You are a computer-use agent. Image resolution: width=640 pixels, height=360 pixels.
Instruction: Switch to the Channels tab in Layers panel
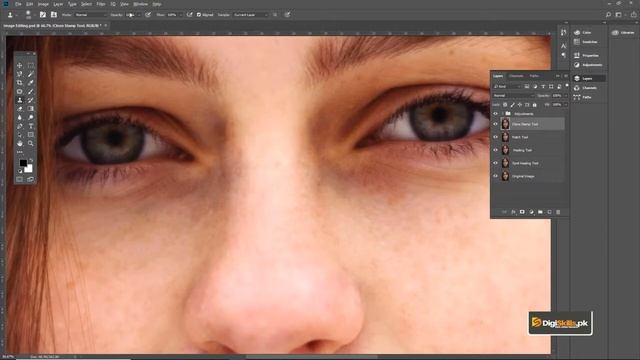pos(516,76)
